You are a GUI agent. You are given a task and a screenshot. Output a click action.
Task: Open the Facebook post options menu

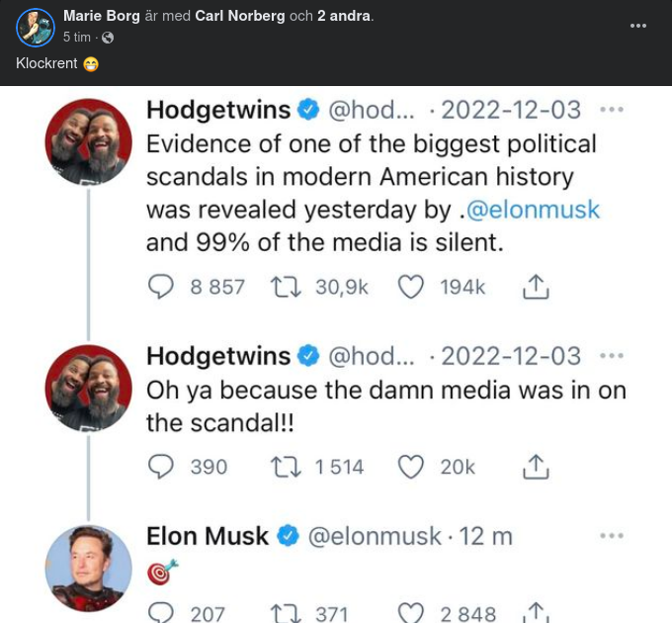[638, 26]
